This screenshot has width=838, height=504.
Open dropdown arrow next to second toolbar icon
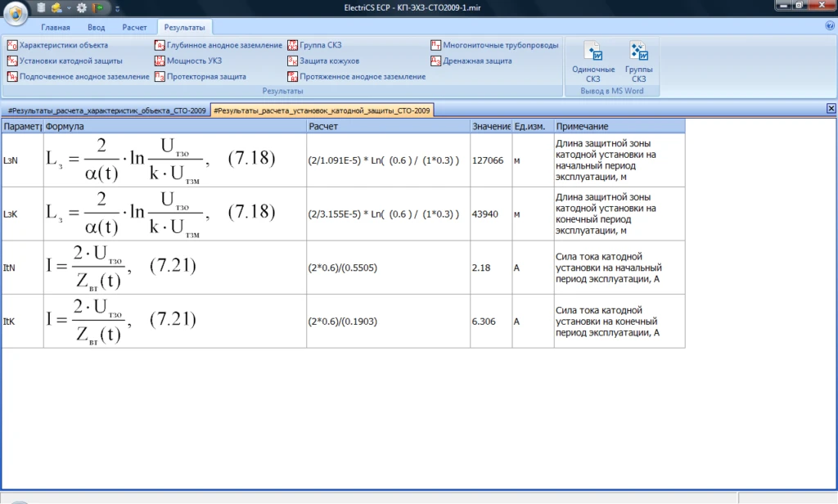tap(69, 8)
